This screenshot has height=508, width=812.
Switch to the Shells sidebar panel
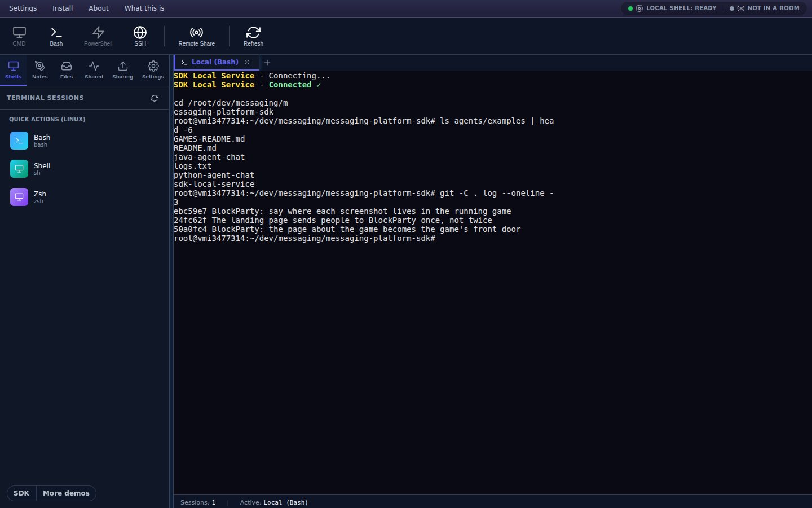(13, 70)
